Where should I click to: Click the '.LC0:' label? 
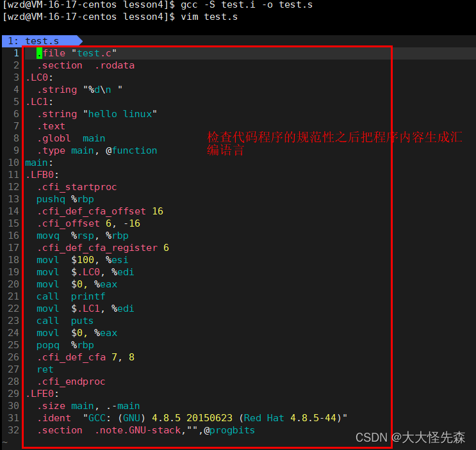(x=39, y=77)
